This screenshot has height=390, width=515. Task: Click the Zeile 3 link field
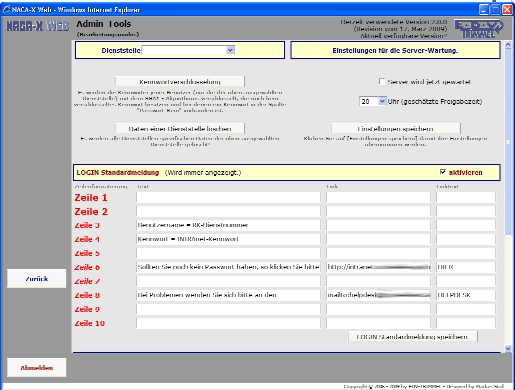378,225
